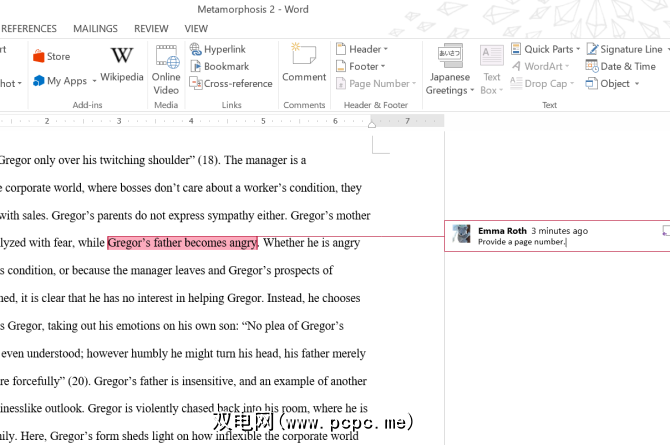670x445 pixels.
Task: Switch to the REVIEW tab
Action: click(x=151, y=29)
